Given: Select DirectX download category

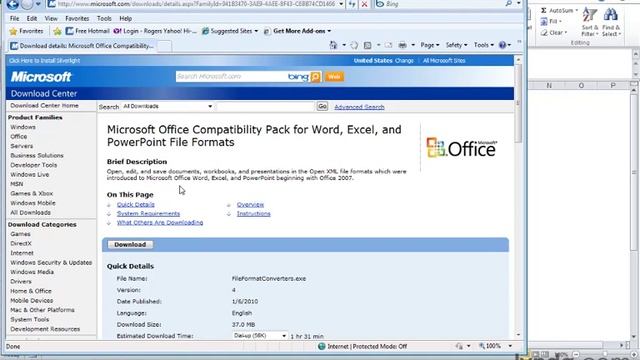Looking at the screenshot, I should click(21, 243).
